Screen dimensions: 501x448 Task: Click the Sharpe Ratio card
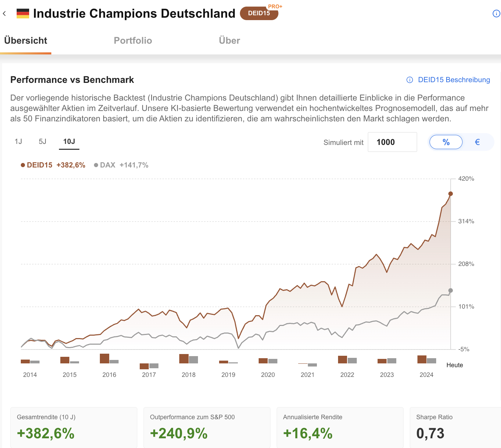(x=456, y=428)
